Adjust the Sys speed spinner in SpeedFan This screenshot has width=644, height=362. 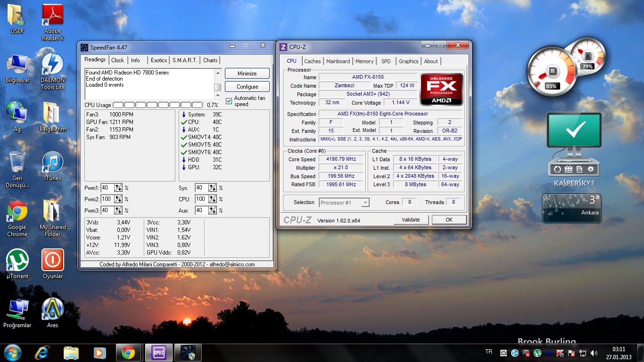pyautogui.click(x=213, y=188)
